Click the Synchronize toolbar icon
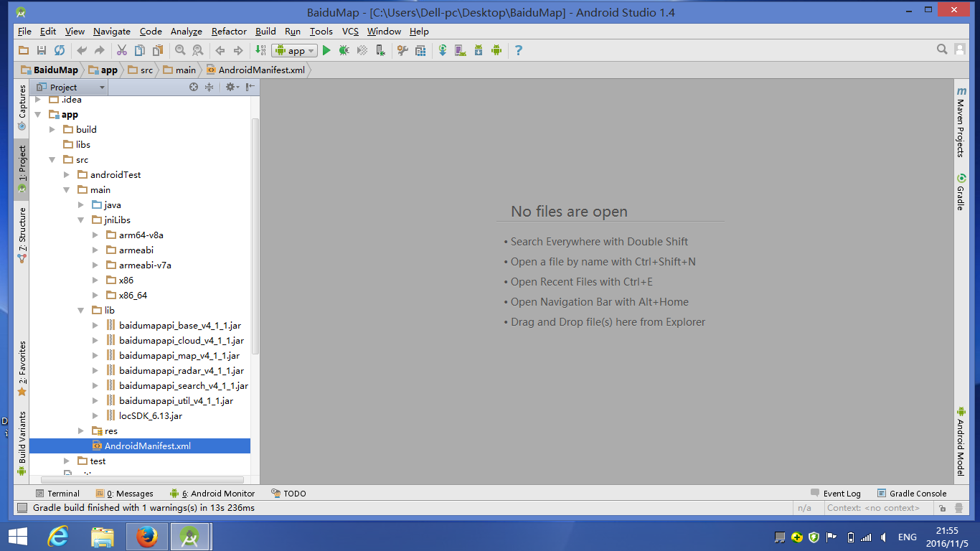This screenshot has height=551, width=980. [x=60, y=50]
